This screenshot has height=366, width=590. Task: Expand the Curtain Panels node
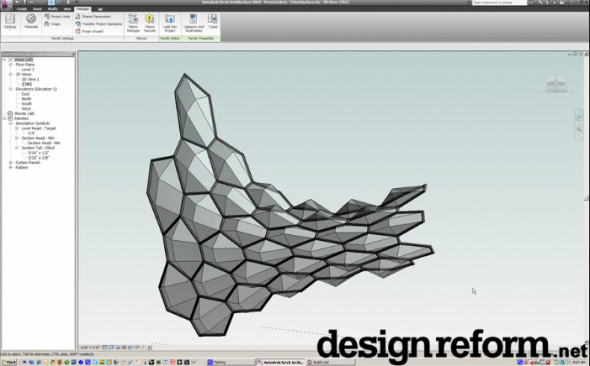(x=11, y=162)
